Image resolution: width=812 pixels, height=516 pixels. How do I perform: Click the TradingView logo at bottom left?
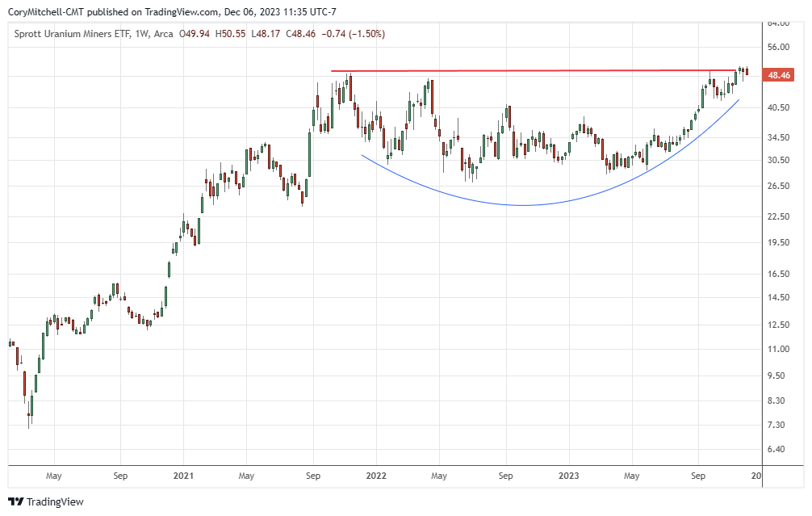click(45, 501)
